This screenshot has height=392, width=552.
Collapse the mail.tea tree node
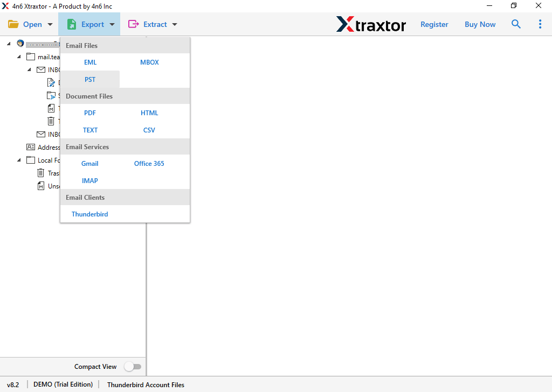pos(19,57)
